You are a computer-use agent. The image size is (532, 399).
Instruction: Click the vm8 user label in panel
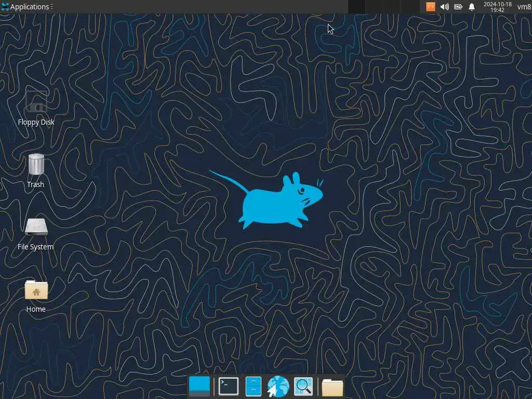(x=524, y=6)
